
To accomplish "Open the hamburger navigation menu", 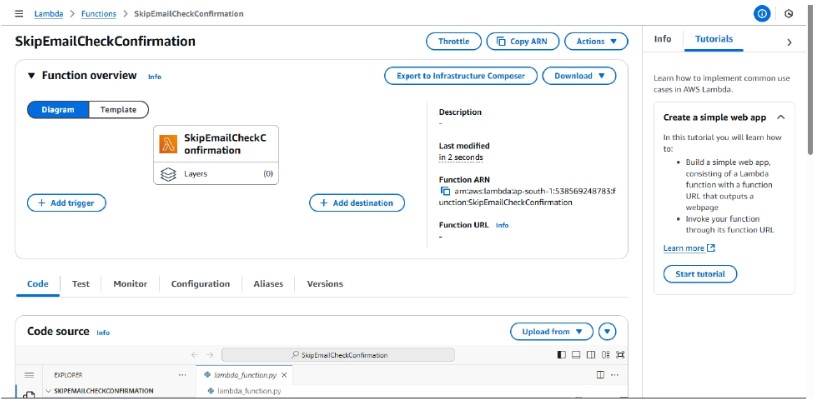I will point(19,14).
